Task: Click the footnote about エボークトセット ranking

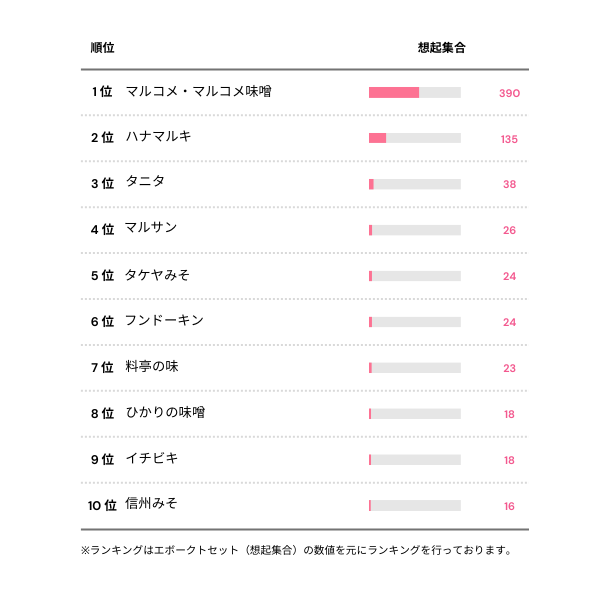Action: coord(296,550)
